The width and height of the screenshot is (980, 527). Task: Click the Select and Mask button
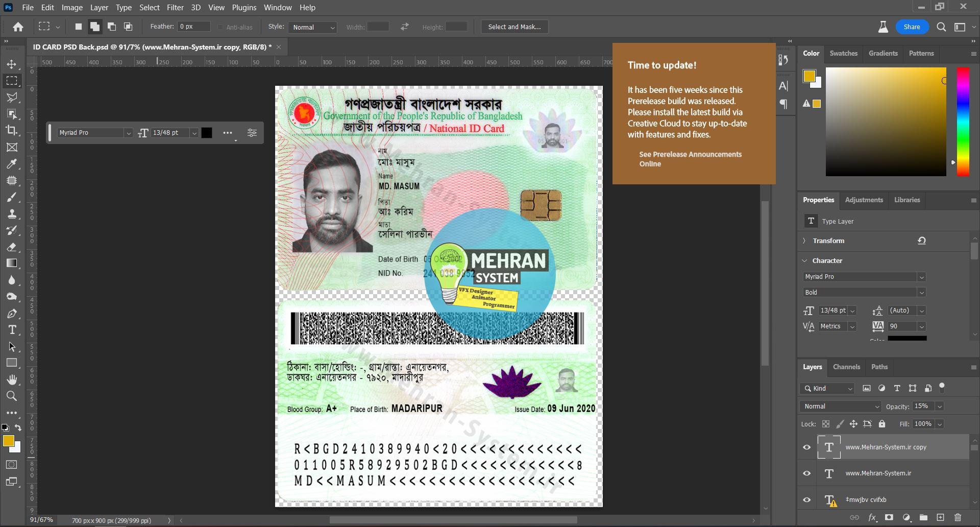point(514,27)
